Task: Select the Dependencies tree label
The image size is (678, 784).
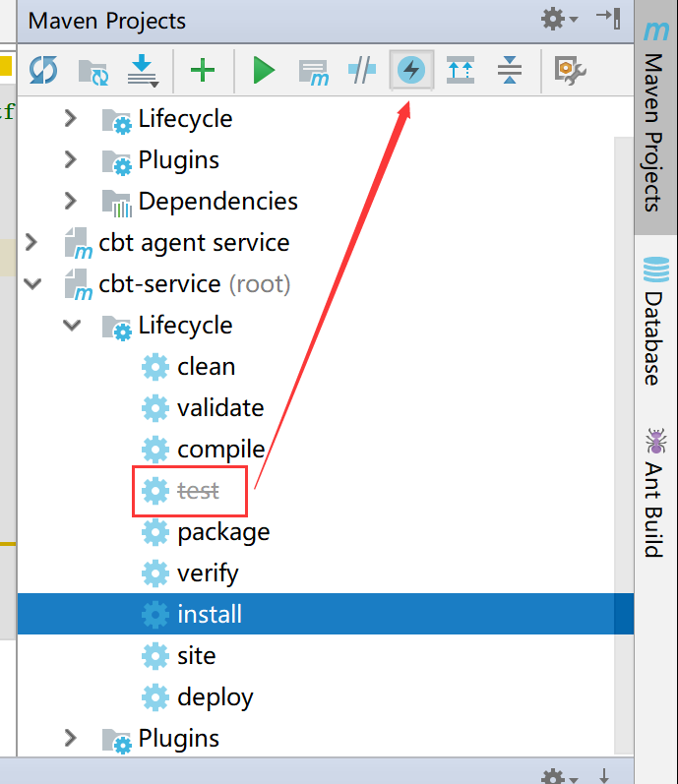Action: point(218,202)
